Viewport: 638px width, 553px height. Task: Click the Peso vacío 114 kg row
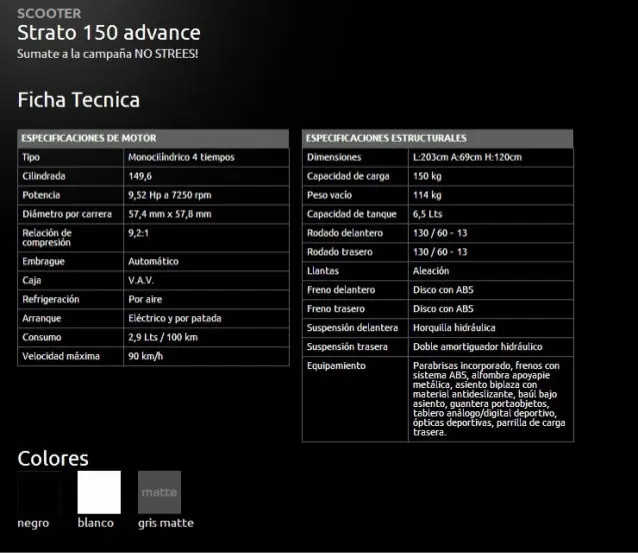[438, 195]
